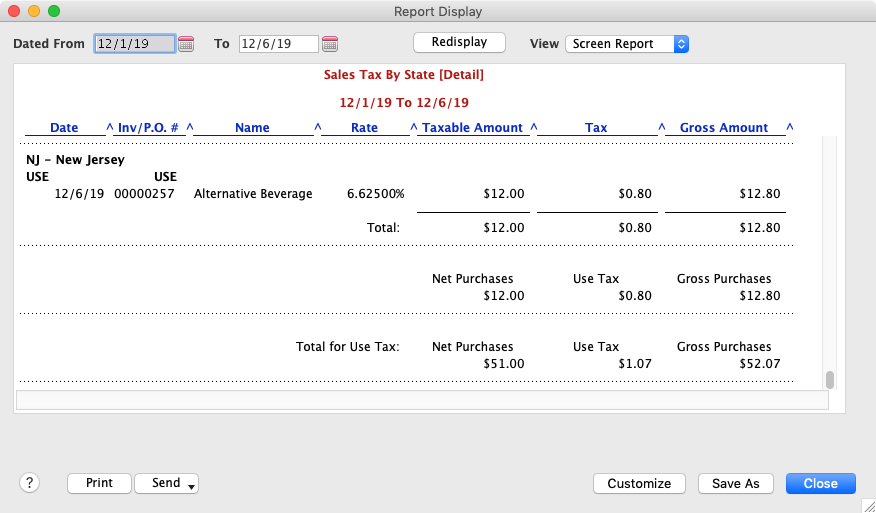
Task: Sort by the Taxable Amount column caret
Action: pos(534,127)
